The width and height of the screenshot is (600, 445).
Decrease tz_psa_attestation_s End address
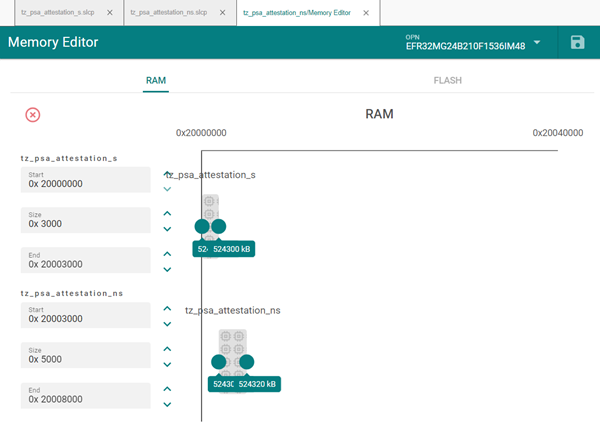pos(167,269)
